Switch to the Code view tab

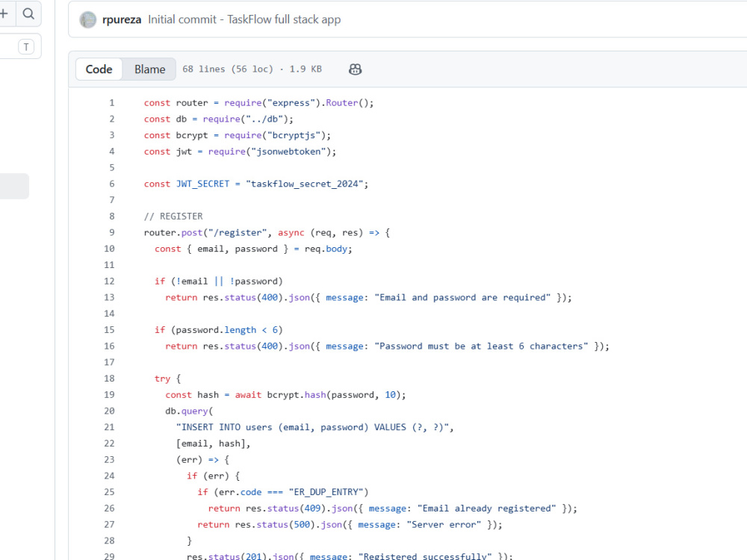(99, 69)
